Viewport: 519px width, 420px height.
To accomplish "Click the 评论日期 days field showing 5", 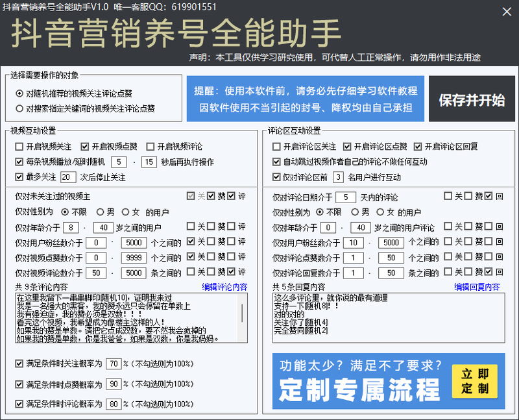I will click(346, 197).
